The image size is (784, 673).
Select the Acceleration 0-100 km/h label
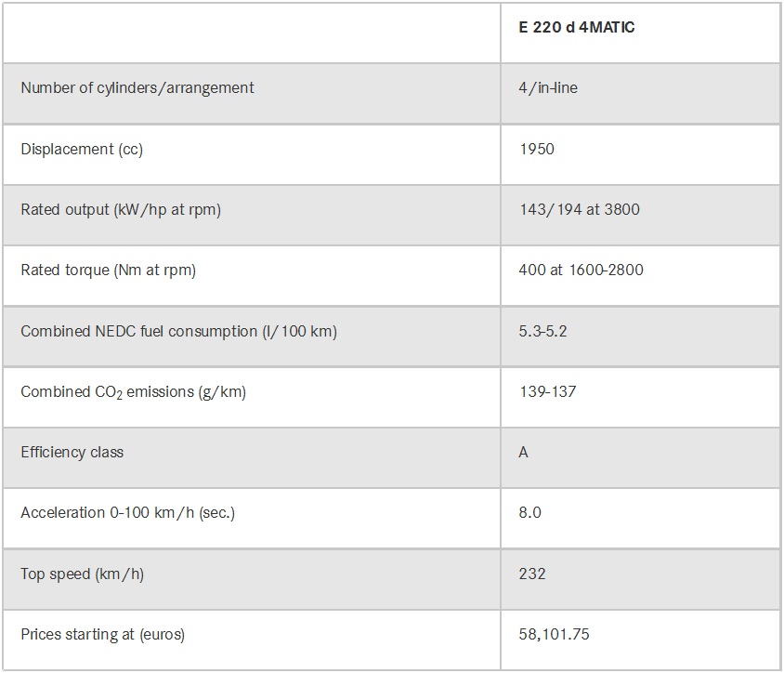pos(128,513)
